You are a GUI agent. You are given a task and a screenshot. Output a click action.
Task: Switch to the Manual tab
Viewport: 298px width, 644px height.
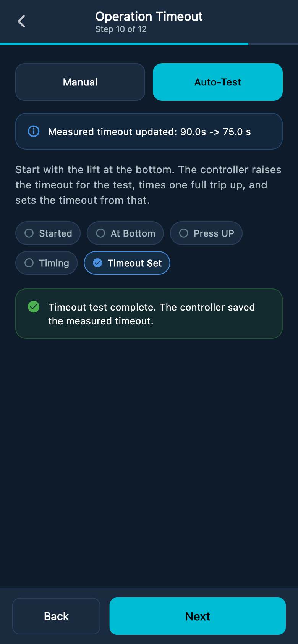tap(80, 82)
